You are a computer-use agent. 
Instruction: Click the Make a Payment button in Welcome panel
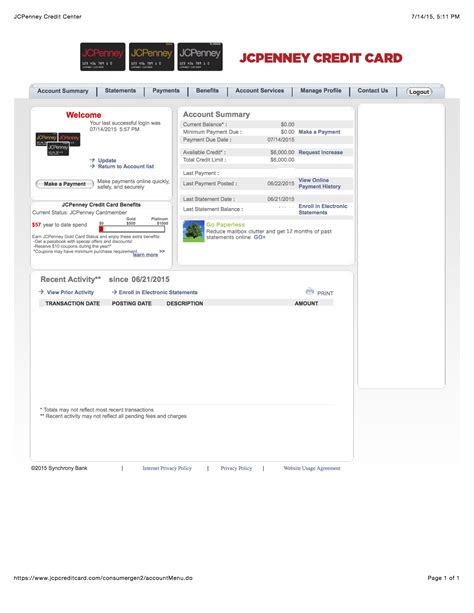click(x=65, y=184)
